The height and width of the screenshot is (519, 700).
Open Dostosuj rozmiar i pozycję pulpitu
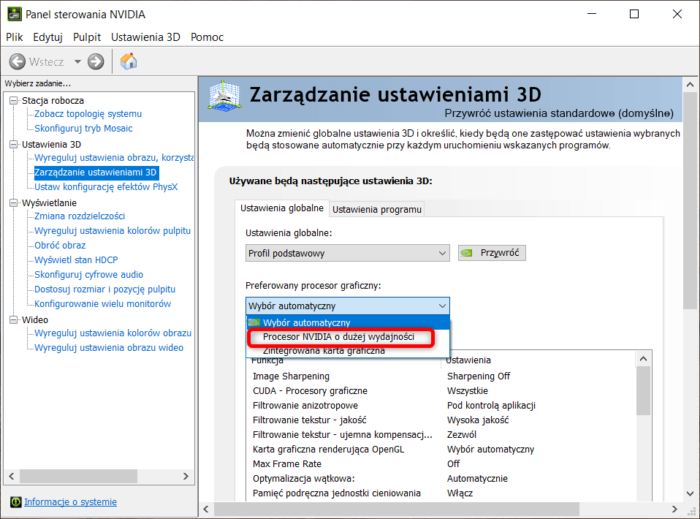point(105,289)
